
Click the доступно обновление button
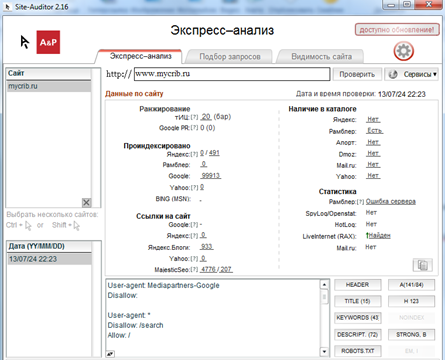point(397,30)
